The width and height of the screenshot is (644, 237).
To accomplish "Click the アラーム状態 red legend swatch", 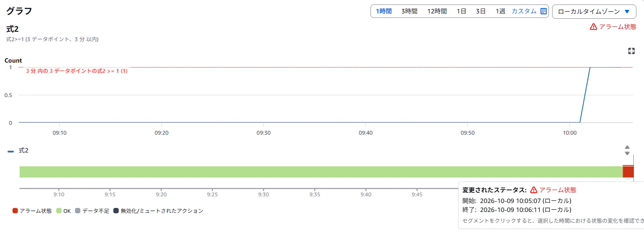I will [15, 211].
